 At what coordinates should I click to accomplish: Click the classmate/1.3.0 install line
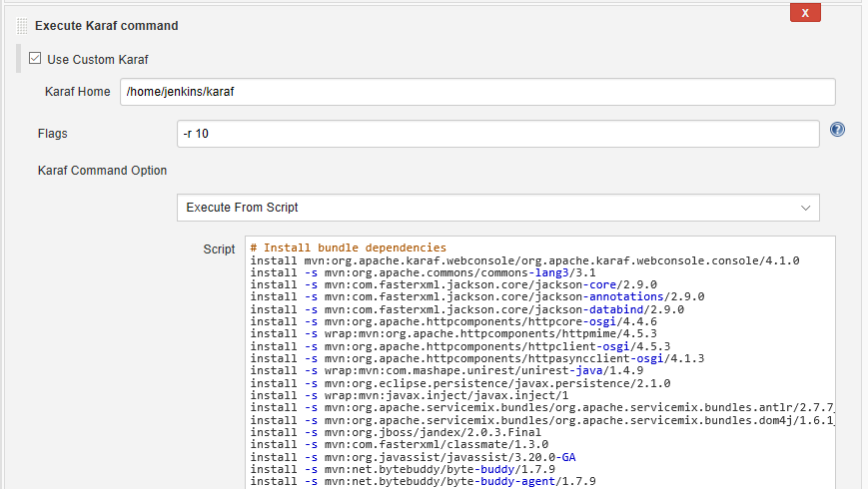click(400, 445)
